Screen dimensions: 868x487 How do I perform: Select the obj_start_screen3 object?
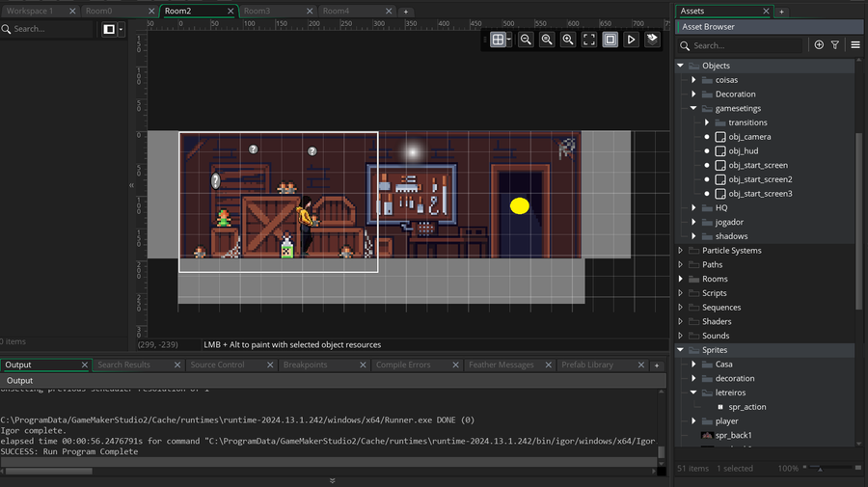pyautogui.click(x=760, y=194)
